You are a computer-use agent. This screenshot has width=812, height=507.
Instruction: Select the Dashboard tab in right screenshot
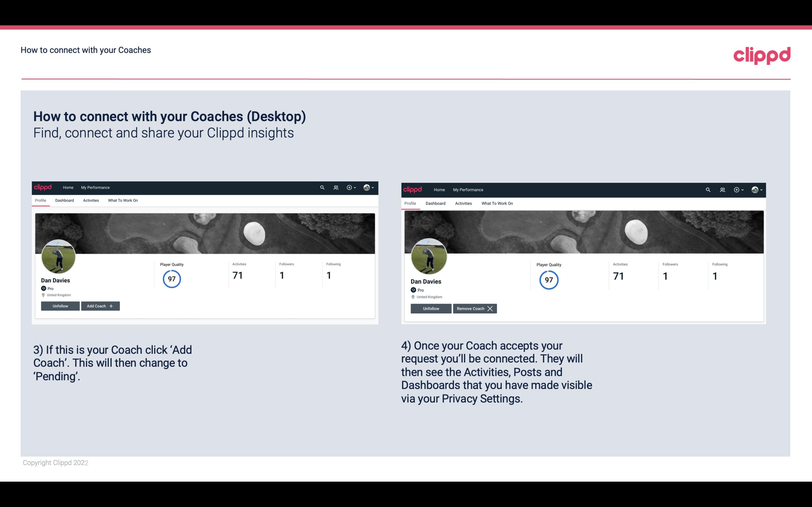(x=435, y=203)
